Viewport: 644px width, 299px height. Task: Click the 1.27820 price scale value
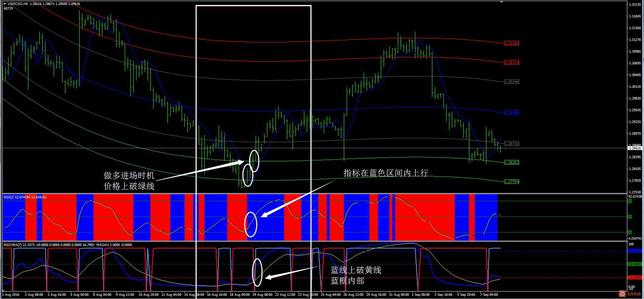click(635, 181)
